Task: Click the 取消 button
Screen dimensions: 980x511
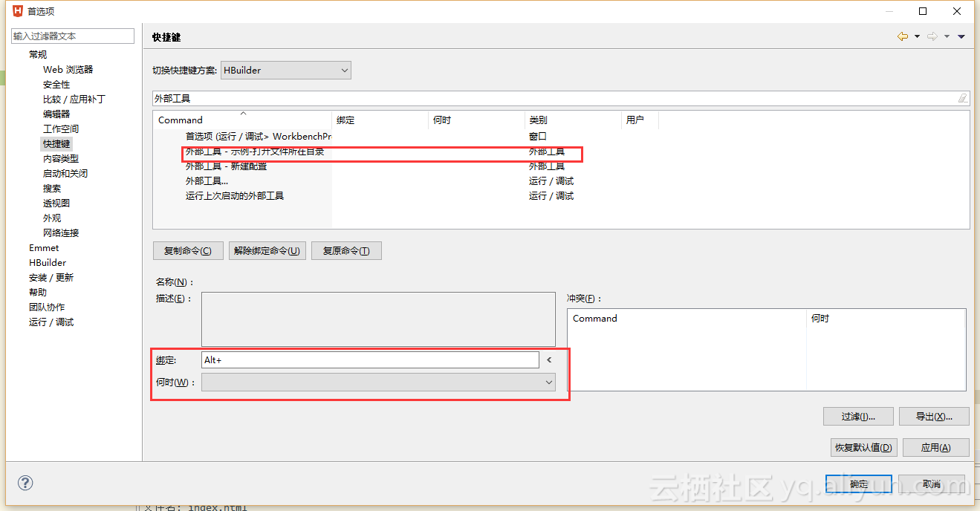Action: pos(932,484)
